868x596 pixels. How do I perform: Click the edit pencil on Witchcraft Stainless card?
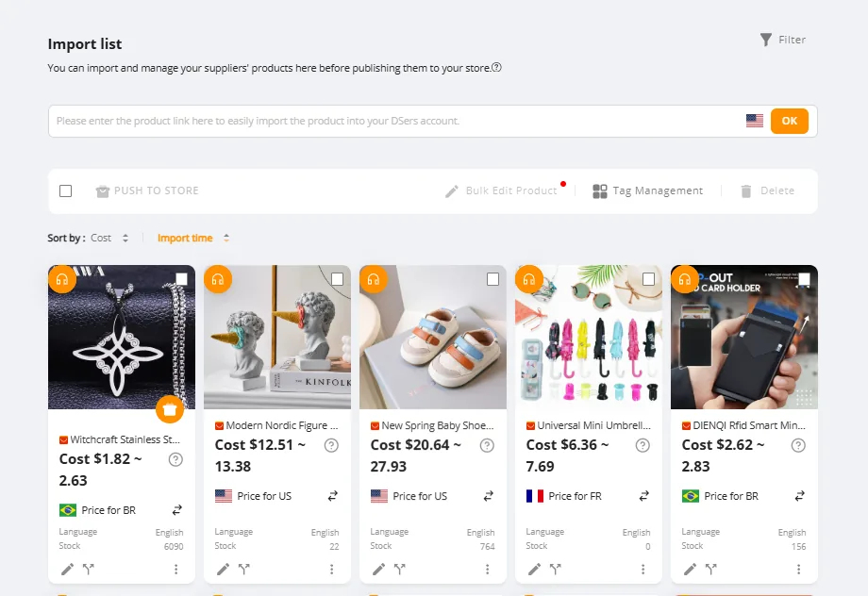(68, 569)
